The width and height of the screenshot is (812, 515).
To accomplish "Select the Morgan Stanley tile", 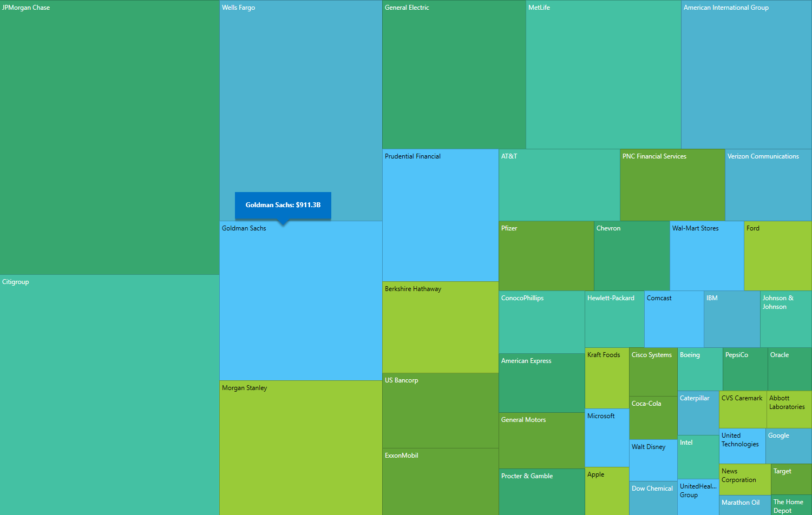I will pyautogui.click(x=301, y=448).
